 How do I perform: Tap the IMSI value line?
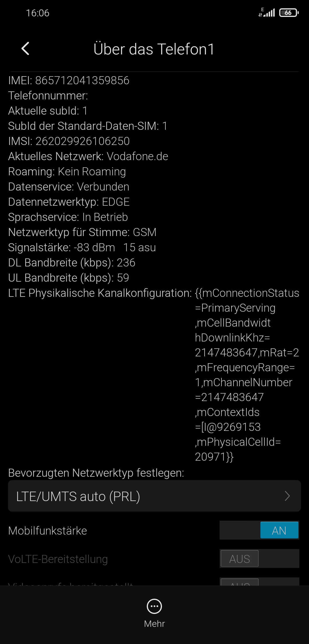pos(69,141)
